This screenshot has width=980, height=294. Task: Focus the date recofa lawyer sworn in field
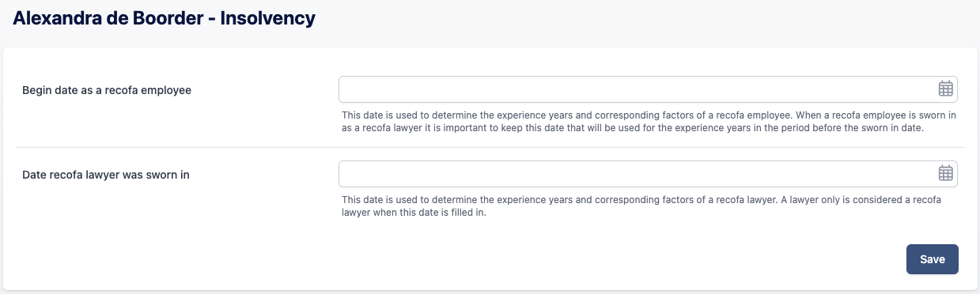tap(648, 174)
